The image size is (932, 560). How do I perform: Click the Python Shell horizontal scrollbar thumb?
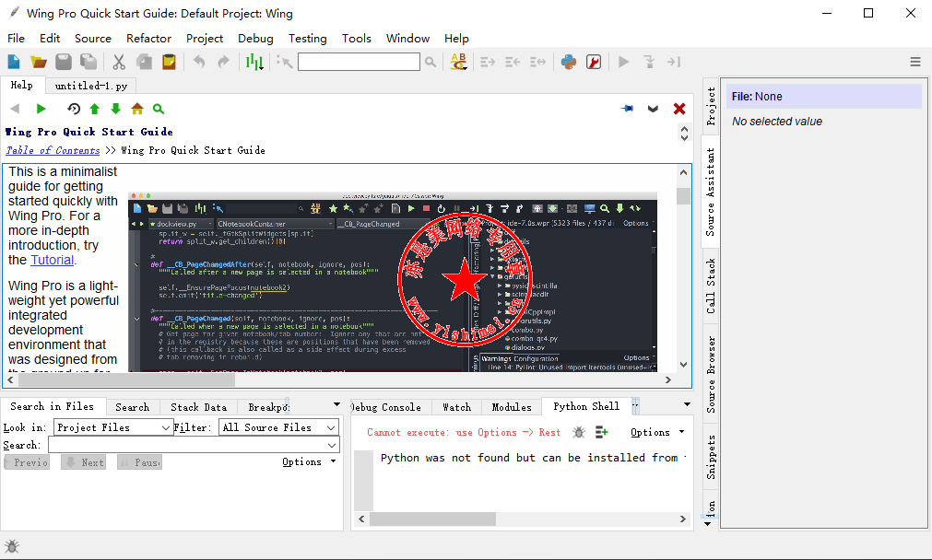[x=432, y=519]
